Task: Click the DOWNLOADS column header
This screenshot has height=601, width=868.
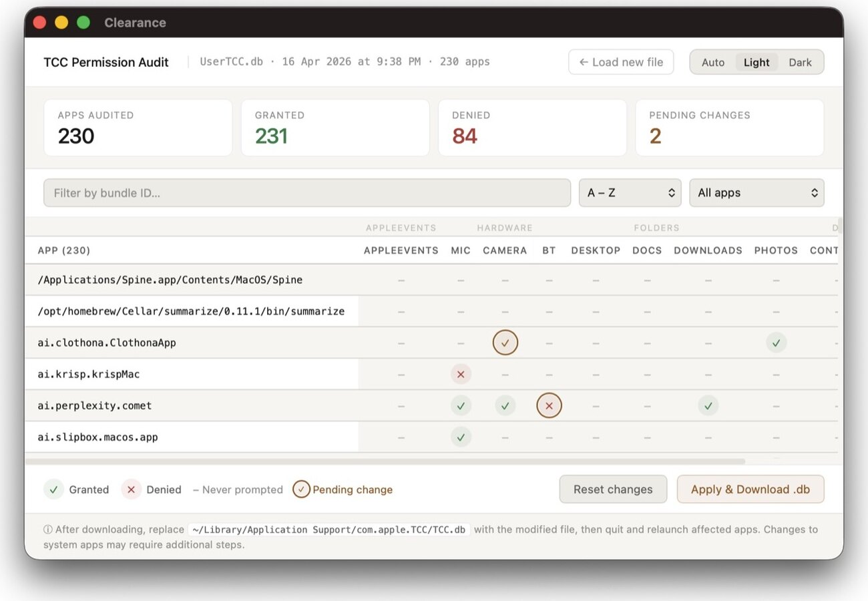Action: pyautogui.click(x=708, y=250)
